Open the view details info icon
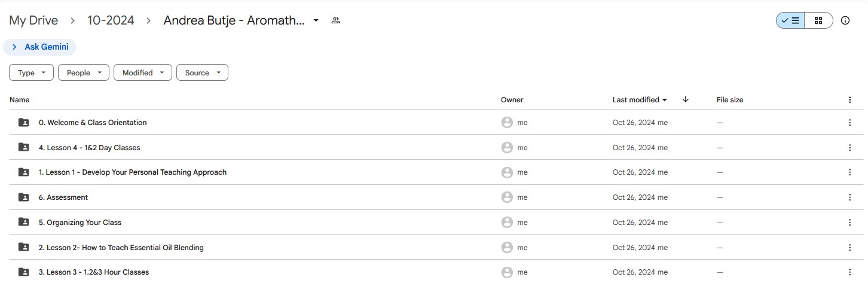868x283 pixels. tap(845, 20)
